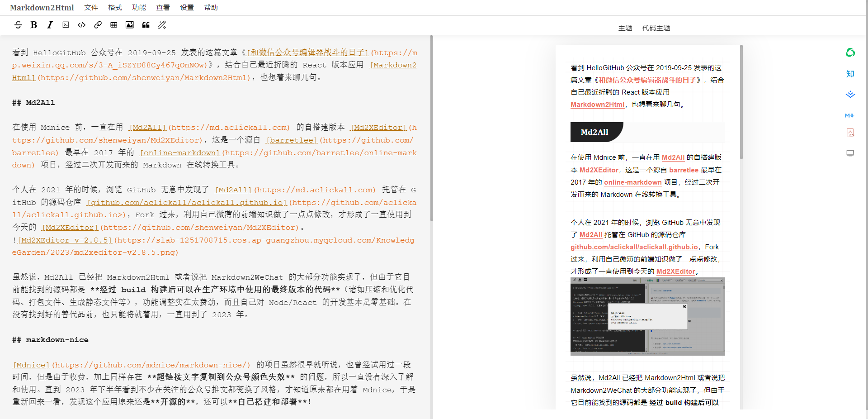
Task: Click the Md2All heading in preview
Action: (594, 132)
